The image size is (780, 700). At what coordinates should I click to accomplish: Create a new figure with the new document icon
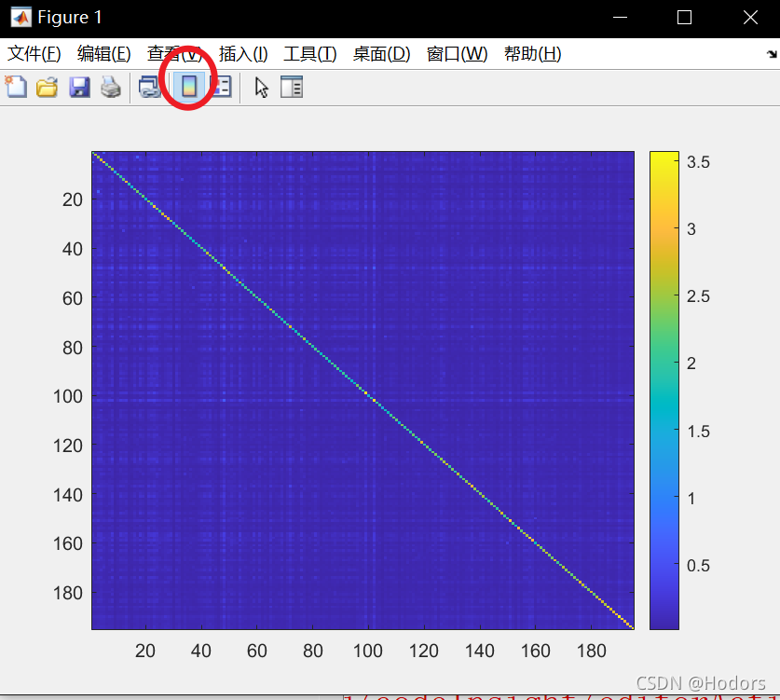coord(16,87)
